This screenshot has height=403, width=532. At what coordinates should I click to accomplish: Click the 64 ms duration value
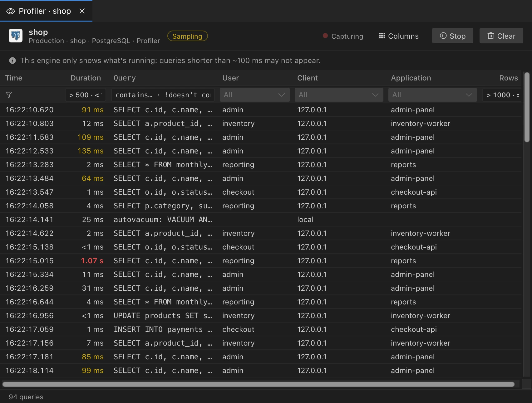point(92,178)
